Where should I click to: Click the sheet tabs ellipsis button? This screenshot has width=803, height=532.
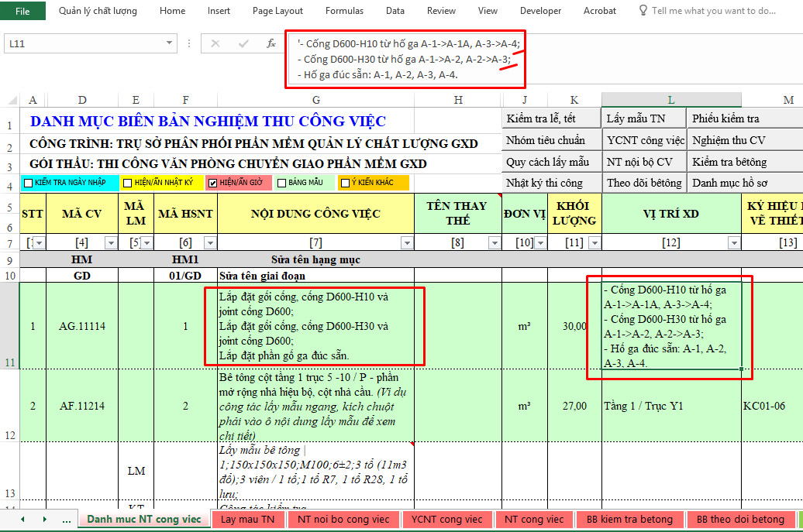tap(66, 519)
